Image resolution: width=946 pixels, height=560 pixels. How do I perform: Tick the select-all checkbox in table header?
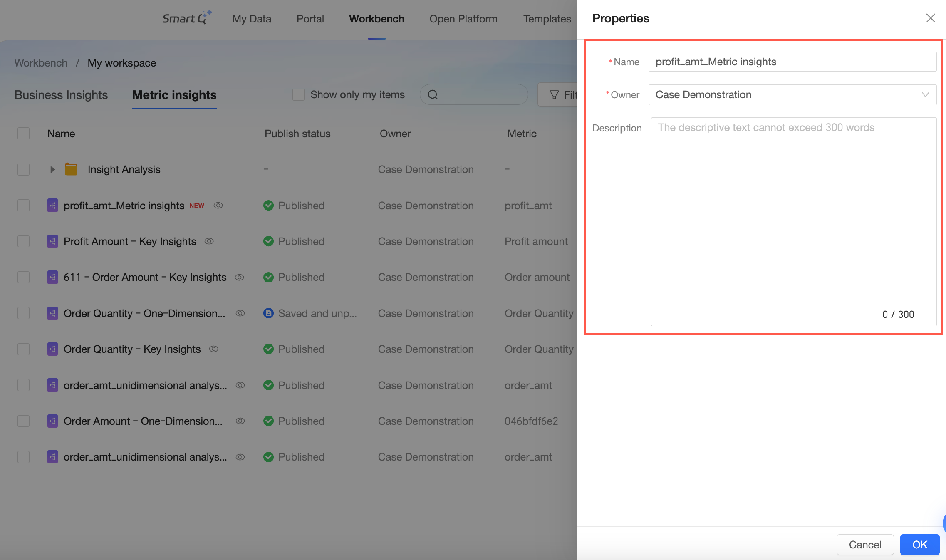(x=24, y=134)
